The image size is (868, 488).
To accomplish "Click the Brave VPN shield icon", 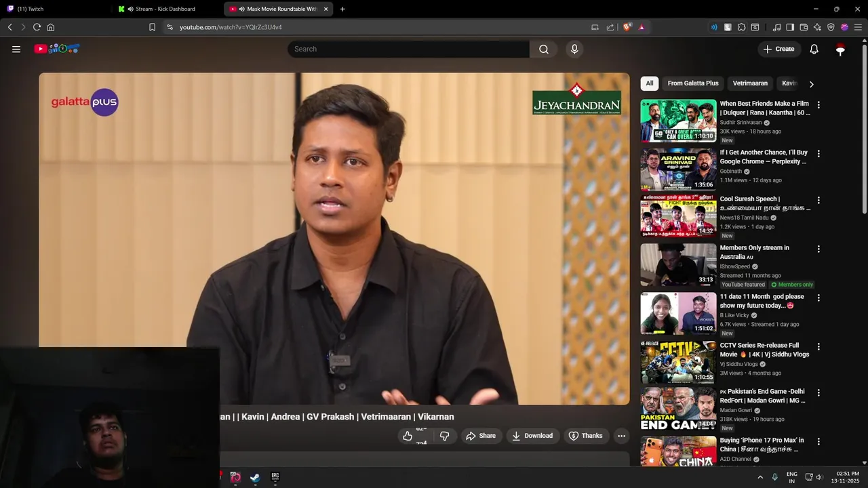I will pyautogui.click(x=831, y=27).
